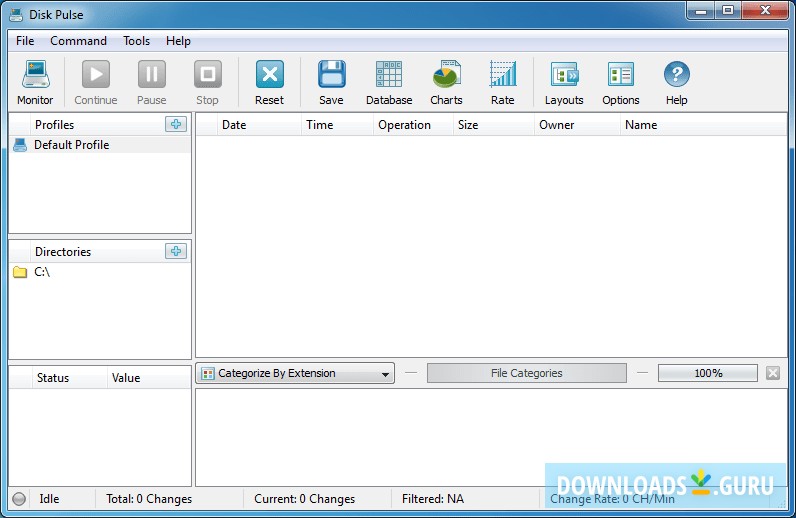796x518 pixels.
Task: Close the categories pane with X button
Action: point(773,373)
